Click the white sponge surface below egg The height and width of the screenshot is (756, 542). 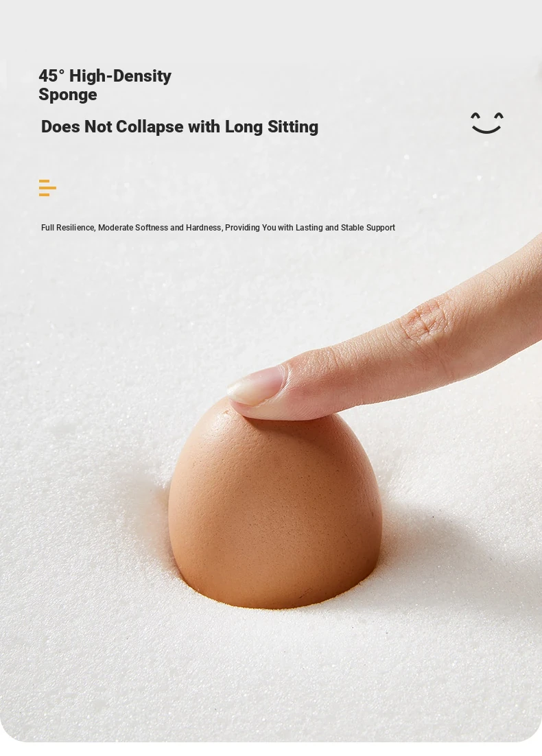pos(270,675)
